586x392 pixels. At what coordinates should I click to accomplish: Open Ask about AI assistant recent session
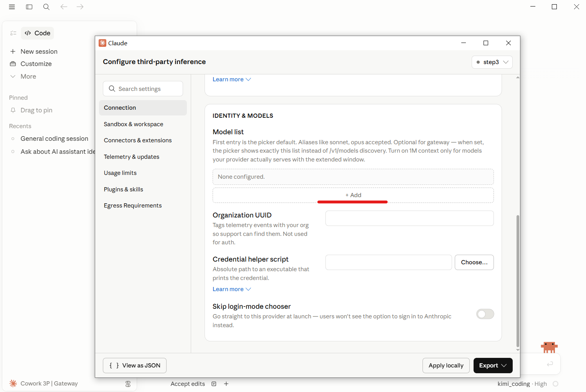[x=58, y=152]
